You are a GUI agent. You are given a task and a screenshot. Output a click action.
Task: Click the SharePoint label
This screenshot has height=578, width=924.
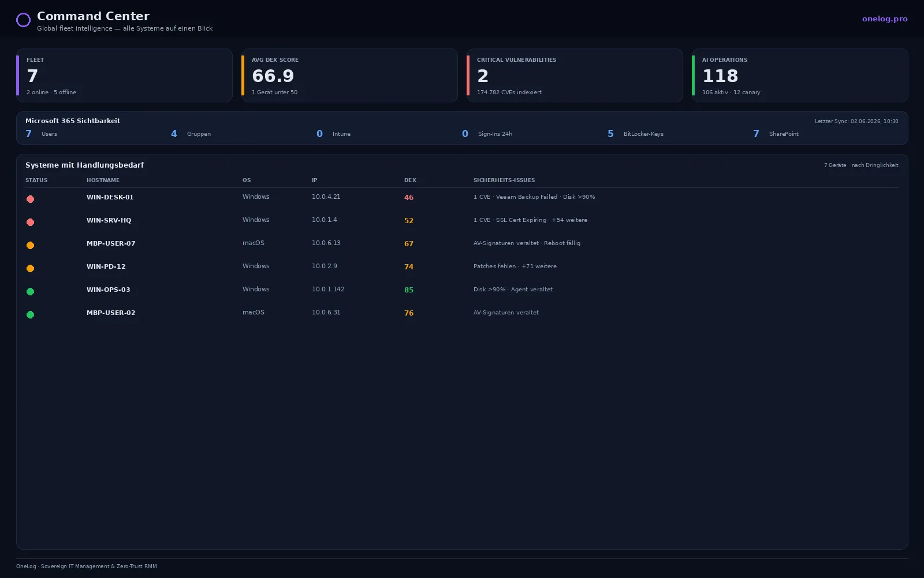784,134
